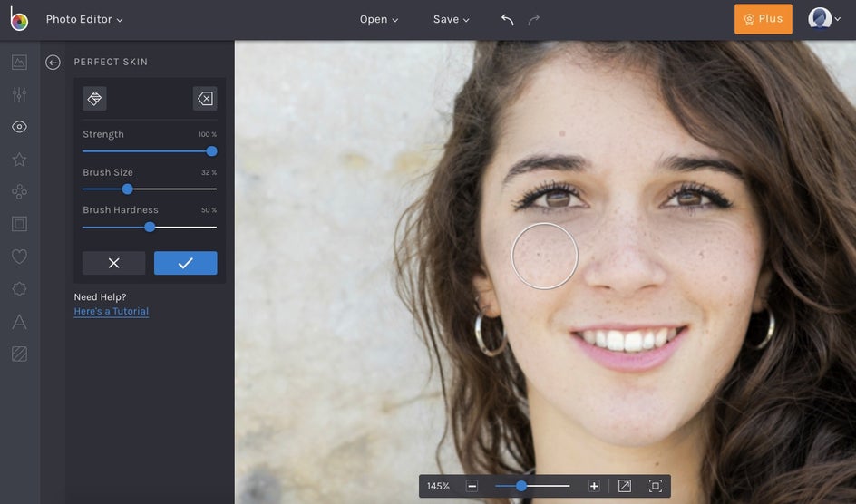
Task: Toggle fullscreen view in zoom bar
Action: click(x=655, y=486)
